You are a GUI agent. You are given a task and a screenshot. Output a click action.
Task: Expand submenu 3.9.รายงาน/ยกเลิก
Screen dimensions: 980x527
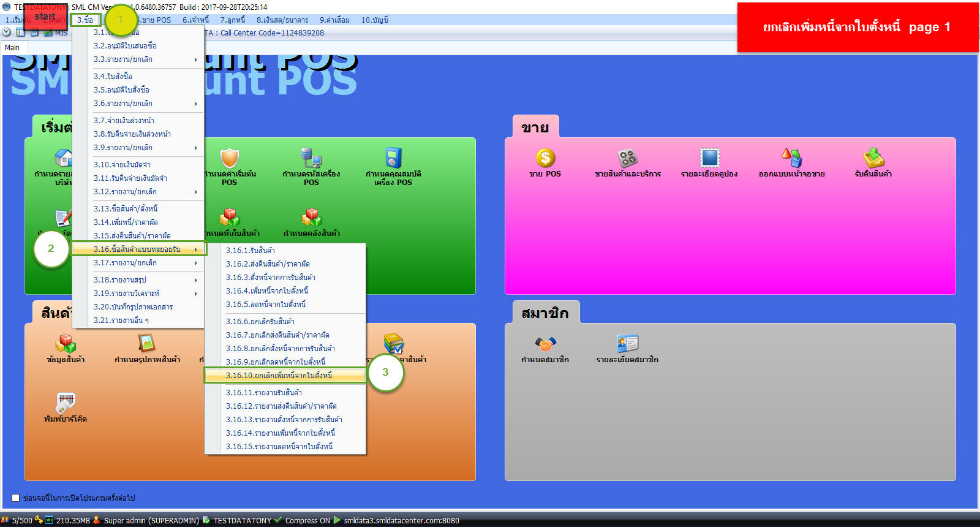tap(138, 148)
